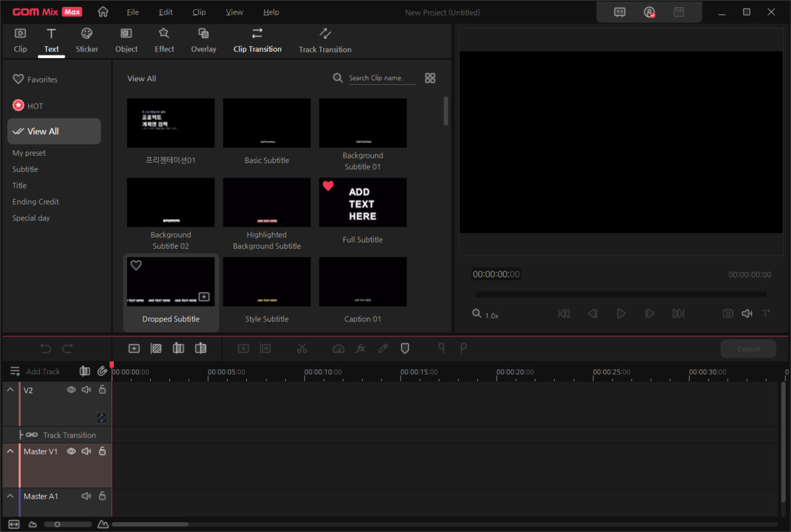
Task: Click the Export button
Action: tap(749, 349)
